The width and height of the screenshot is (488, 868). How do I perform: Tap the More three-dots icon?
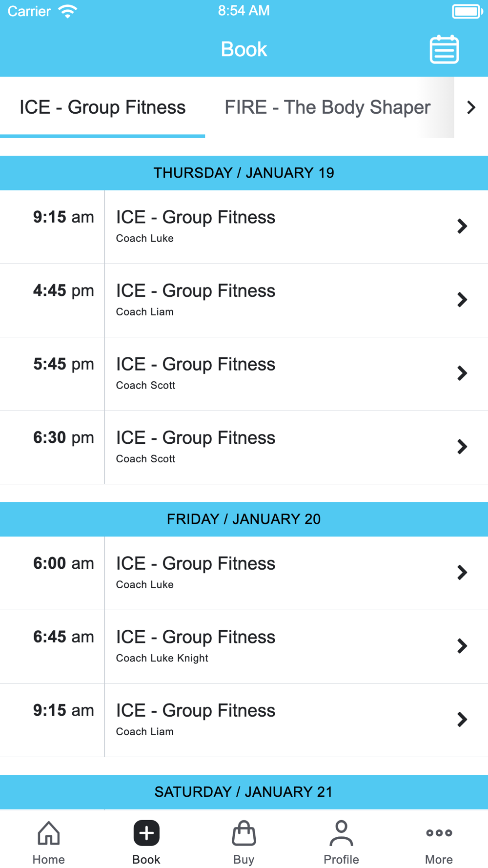[x=439, y=833]
